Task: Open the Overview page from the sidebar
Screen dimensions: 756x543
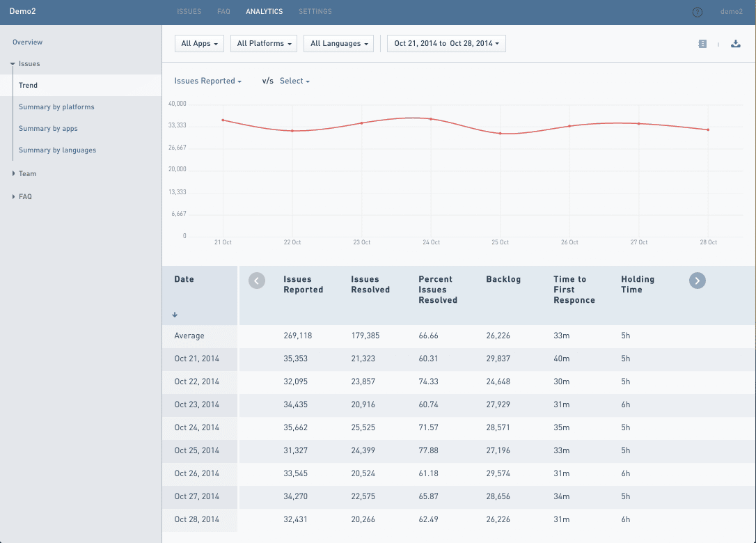Action: pyautogui.click(x=27, y=42)
